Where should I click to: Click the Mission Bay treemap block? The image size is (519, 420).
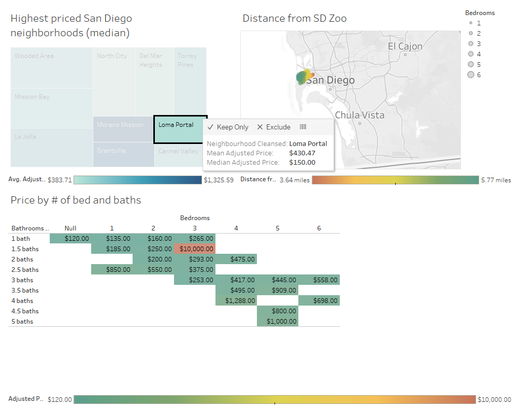[x=51, y=109]
